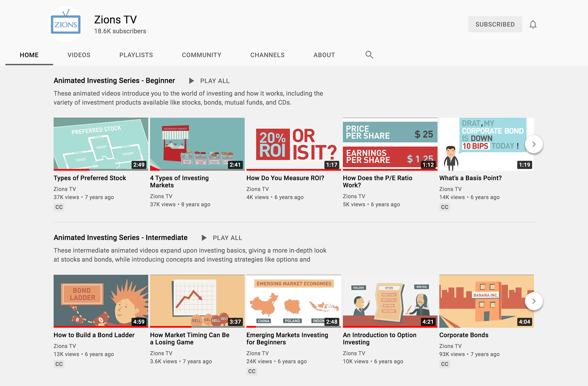Click title An Introduction to Option Investing
The image size is (588, 386).
point(379,339)
